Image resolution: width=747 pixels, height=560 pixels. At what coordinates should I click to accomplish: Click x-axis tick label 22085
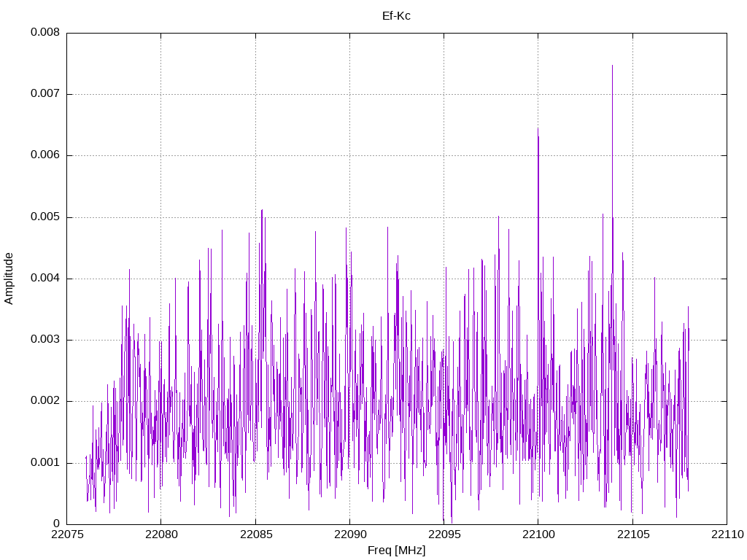(x=256, y=534)
